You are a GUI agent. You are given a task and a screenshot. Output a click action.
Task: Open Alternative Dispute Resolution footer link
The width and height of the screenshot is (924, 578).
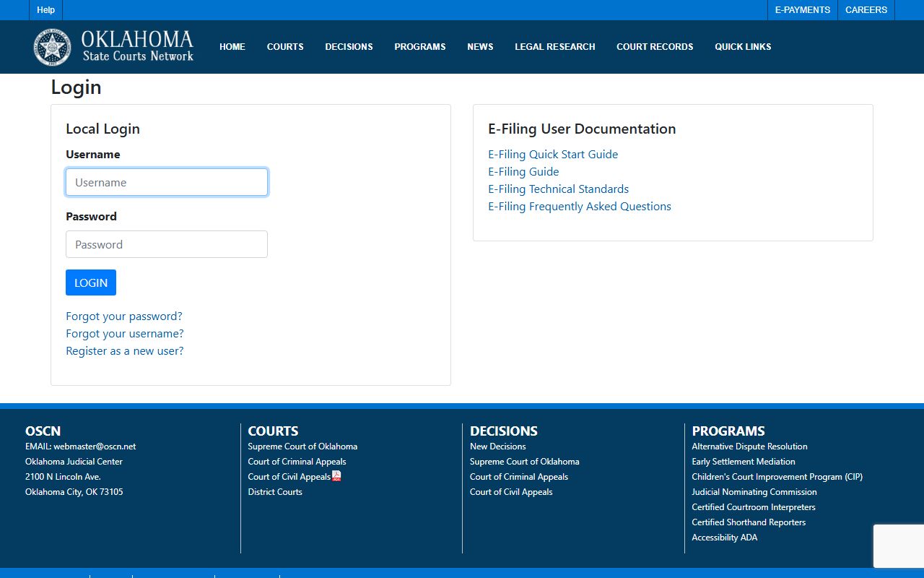749,447
